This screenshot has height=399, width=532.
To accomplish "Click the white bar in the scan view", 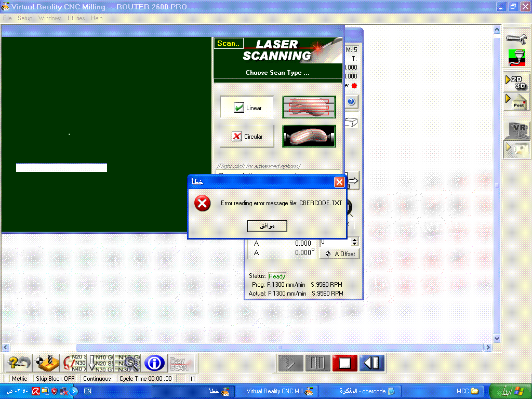I will click(61, 168).
